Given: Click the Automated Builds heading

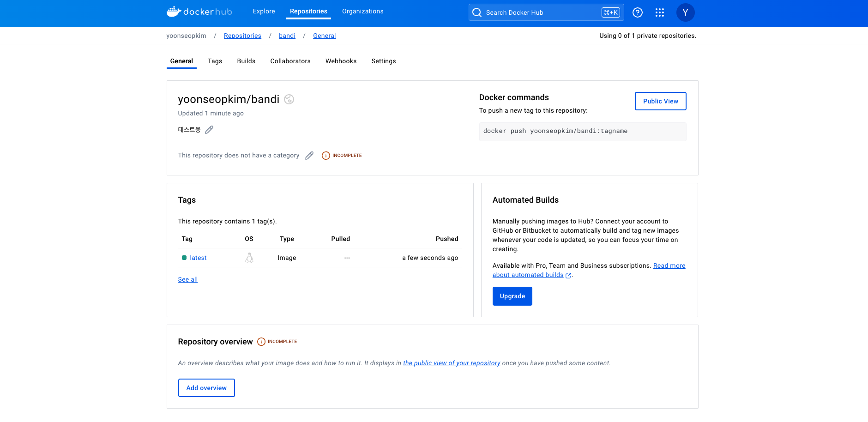Looking at the screenshot, I should (x=525, y=200).
